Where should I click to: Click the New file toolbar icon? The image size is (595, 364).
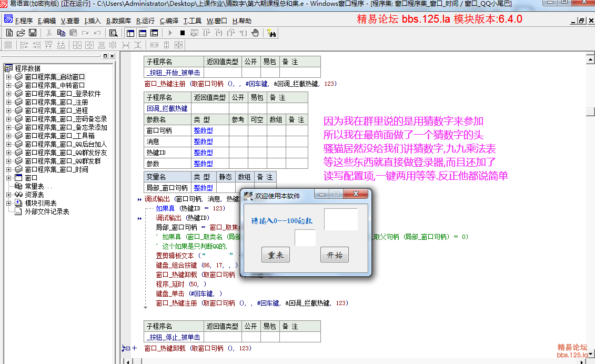9,33
